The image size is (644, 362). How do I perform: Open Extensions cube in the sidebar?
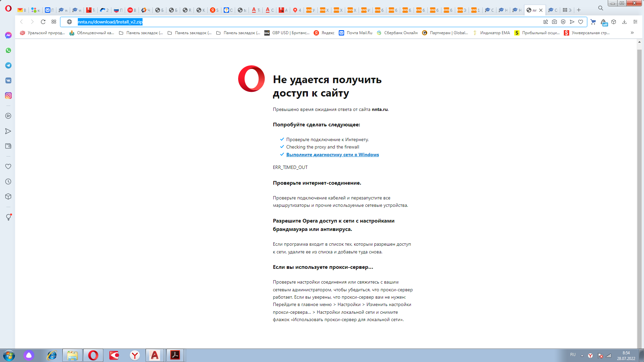tap(8, 197)
